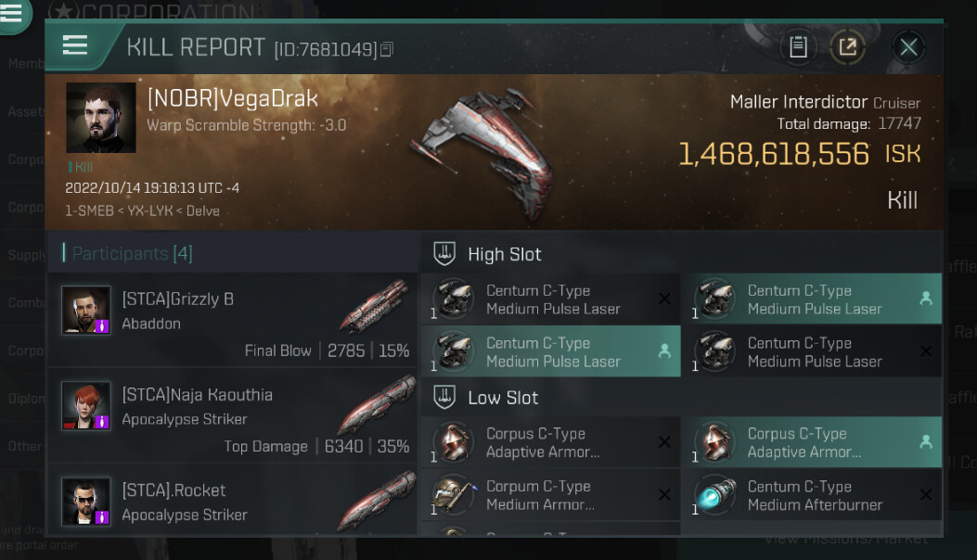This screenshot has width=977, height=560.
Task: Select Naja Kaouthia's Apocalypse Striker ship
Action: (377, 405)
